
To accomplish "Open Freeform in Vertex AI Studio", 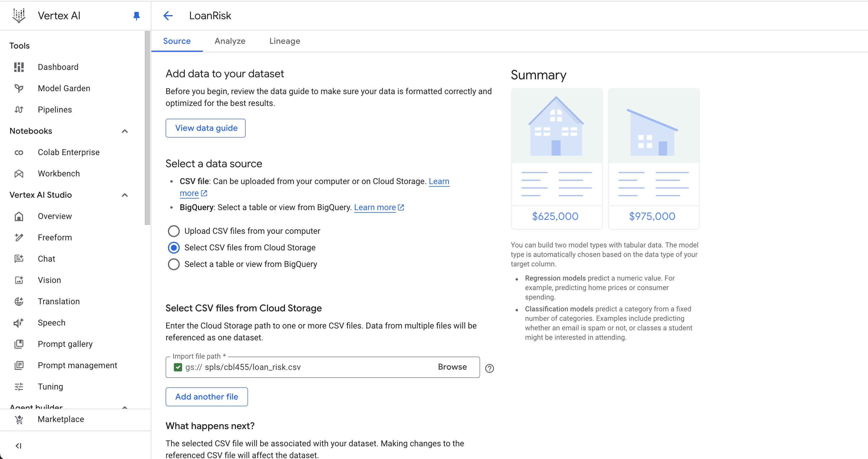I will 55,237.
